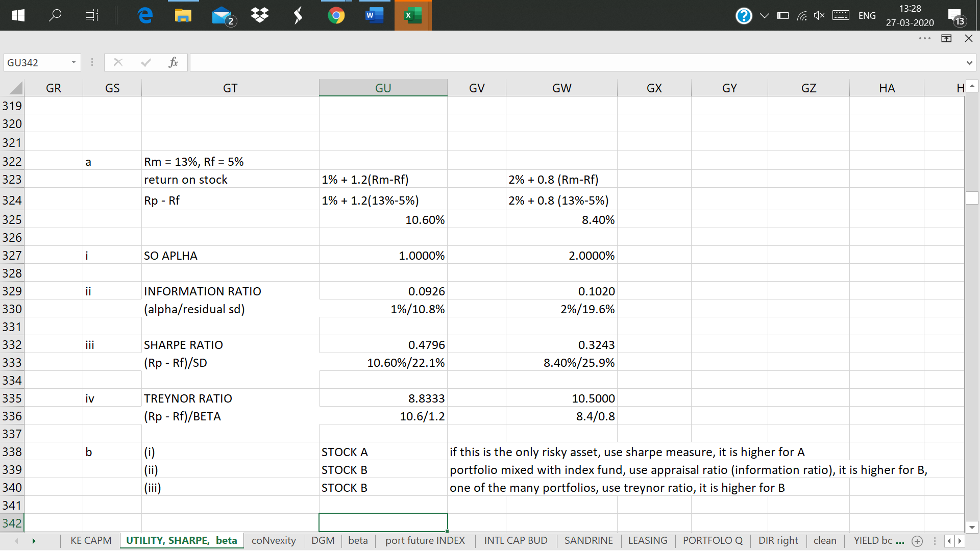Show hidden system tray icons
This screenshot has width=980, height=551.
[x=764, y=15]
